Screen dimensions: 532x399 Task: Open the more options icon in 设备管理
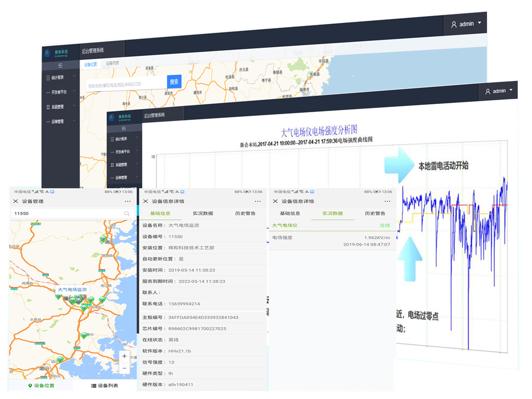(x=127, y=202)
